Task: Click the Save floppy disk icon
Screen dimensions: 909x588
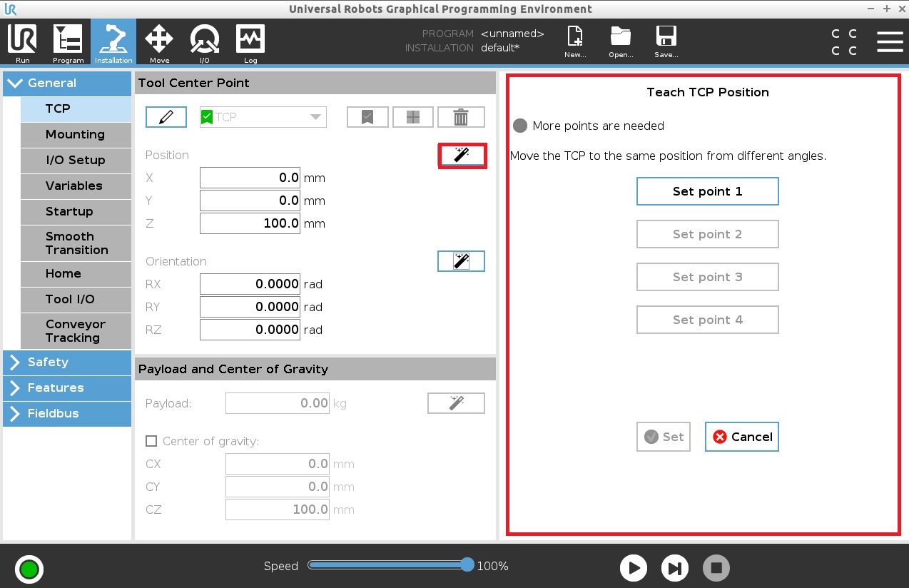Action: coord(666,42)
